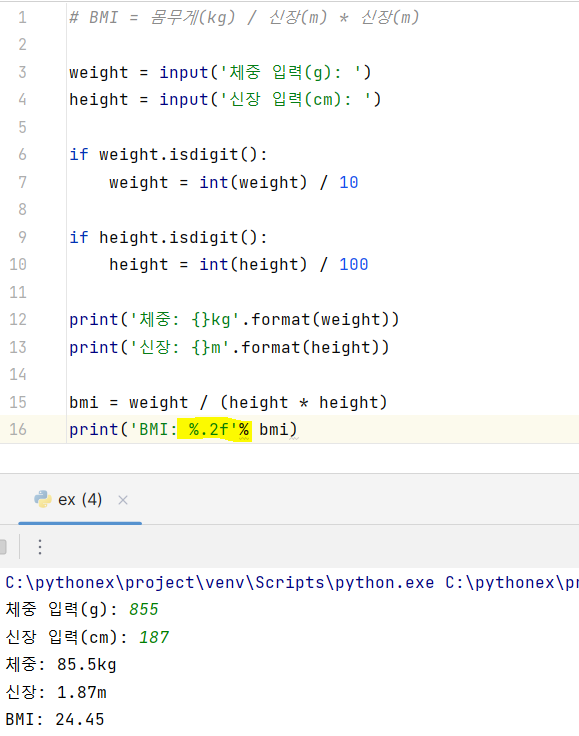Click line number 12 in the gutter
This screenshot has height=736, width=579.
(18, 320)
